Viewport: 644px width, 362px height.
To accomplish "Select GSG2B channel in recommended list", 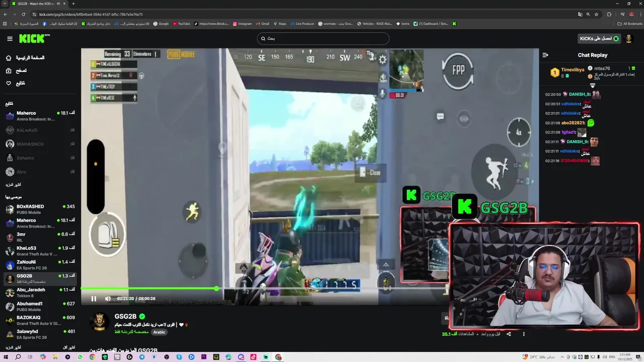I will [x=40, y=279].
